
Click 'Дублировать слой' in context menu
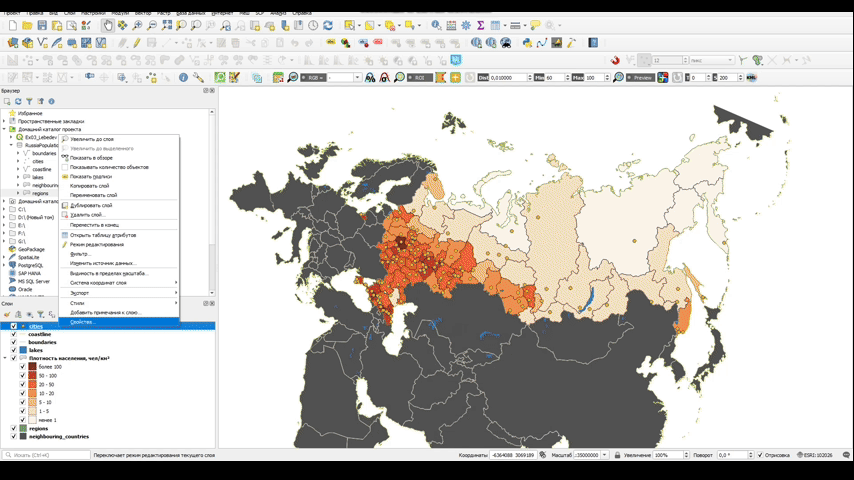pyautogui.click(x=91, y=205)
